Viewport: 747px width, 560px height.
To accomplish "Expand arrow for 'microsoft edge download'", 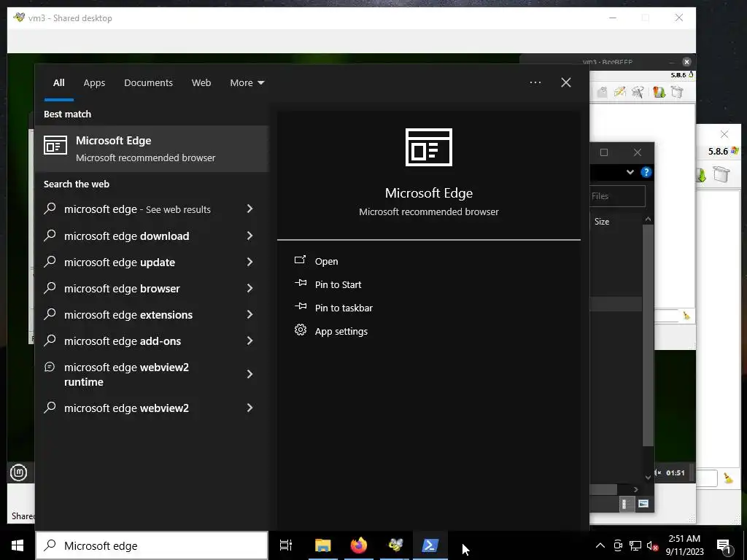I will 249,236.
